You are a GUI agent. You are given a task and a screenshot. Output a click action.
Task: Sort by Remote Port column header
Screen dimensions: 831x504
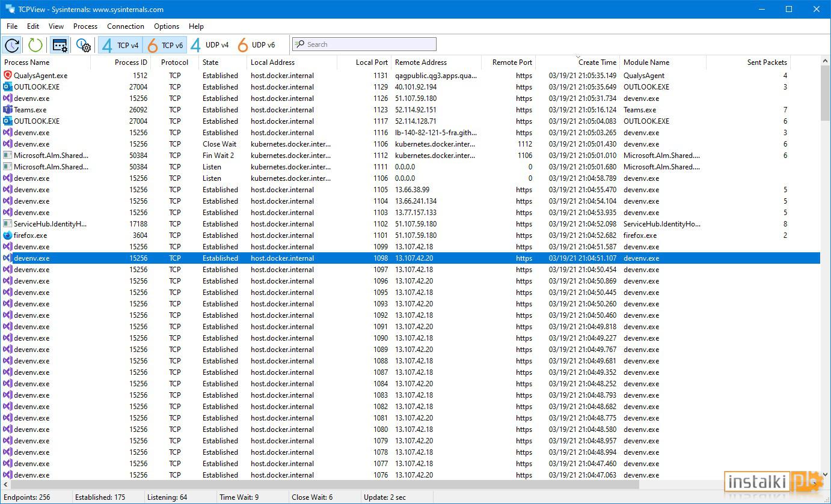coord(508,62)
